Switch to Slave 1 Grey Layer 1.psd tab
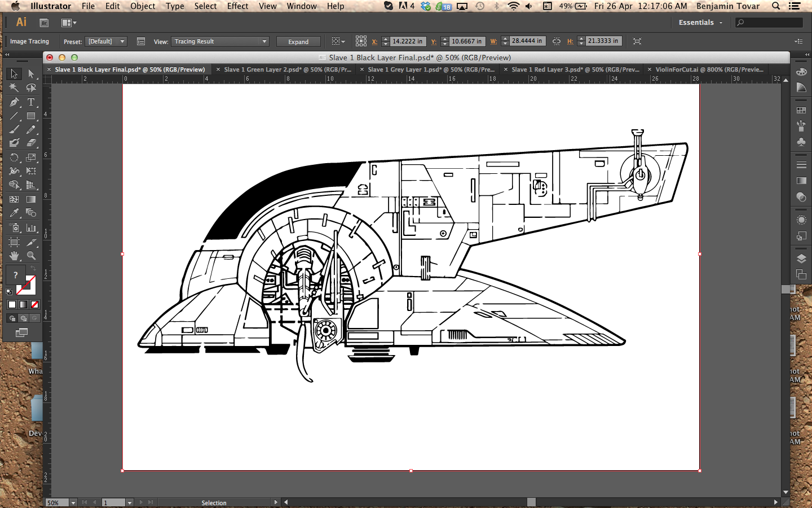Image resolution: width=812 pixels, height=508 pixels. tap(431, 69)
